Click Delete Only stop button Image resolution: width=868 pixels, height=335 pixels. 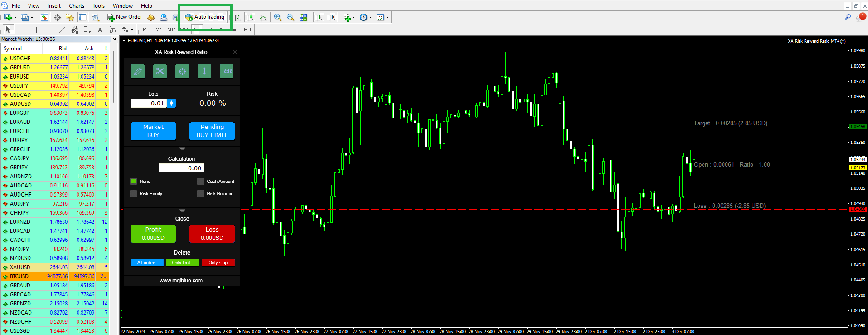point(218,263)
